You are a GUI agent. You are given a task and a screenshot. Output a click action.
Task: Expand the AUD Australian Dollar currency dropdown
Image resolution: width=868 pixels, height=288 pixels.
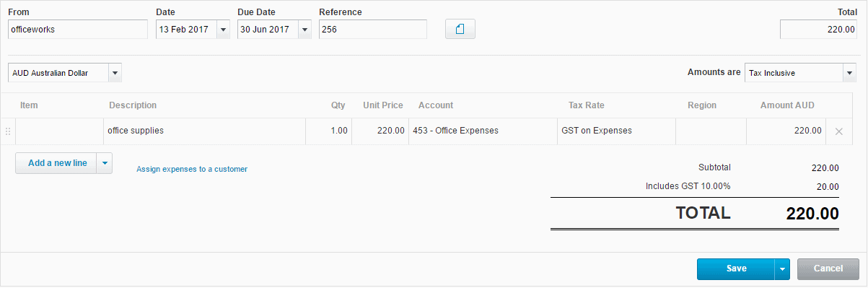115,73
